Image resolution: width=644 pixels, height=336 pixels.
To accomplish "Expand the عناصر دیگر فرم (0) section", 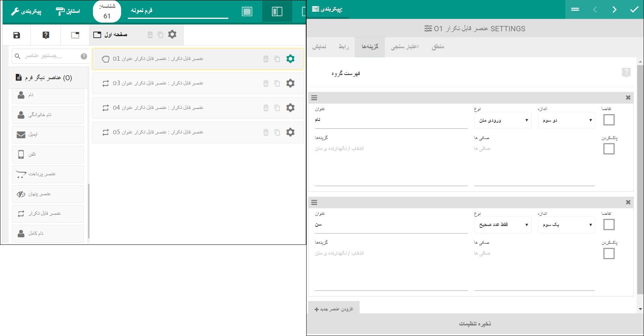I will point(48,78).
